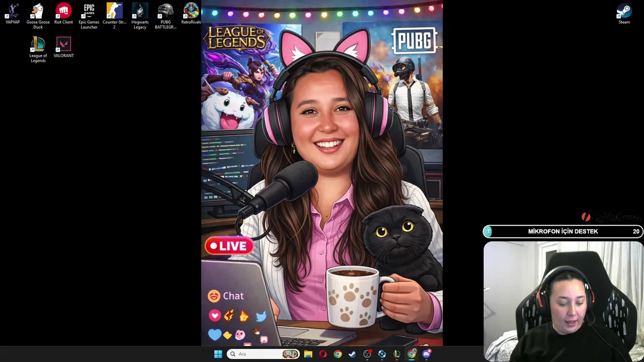This screenshot has width=644, height=362.
Task: Click the Ara search box on the taskbar
Action: [x=263, y=354]
